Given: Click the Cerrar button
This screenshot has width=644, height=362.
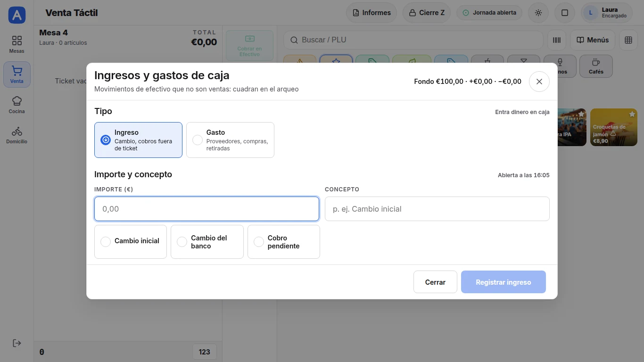Looking at the screenshot, I should point(435,282).
